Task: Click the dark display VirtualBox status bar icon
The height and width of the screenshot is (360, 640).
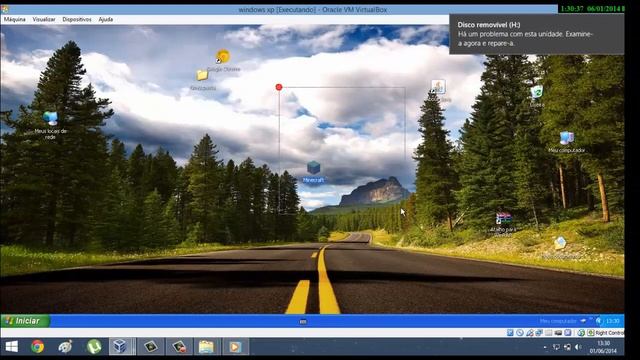Action: [558, 333]
